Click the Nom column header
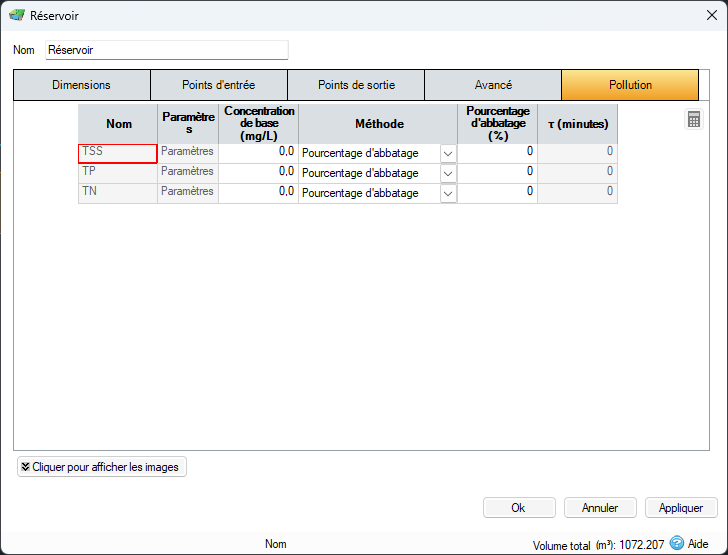The image size is (728, 555). coord(118,124)
